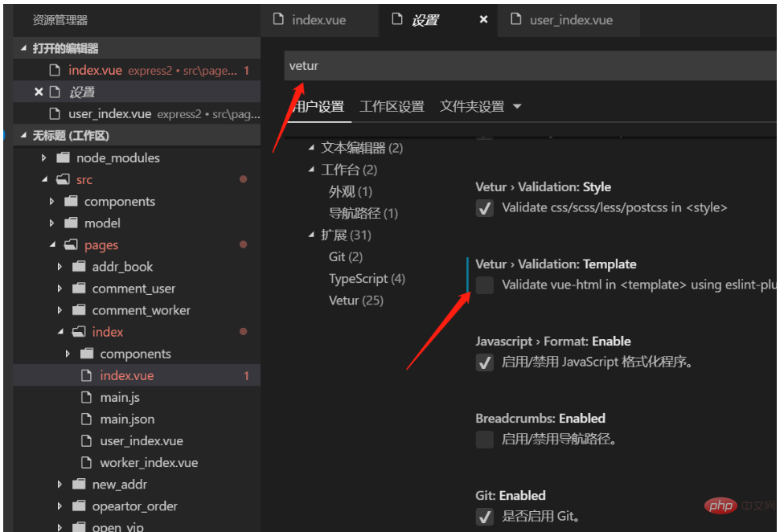Viewport: 784px width, 532px height.
Task: Collapse the index folder in pages
Action: pos(60,331)
